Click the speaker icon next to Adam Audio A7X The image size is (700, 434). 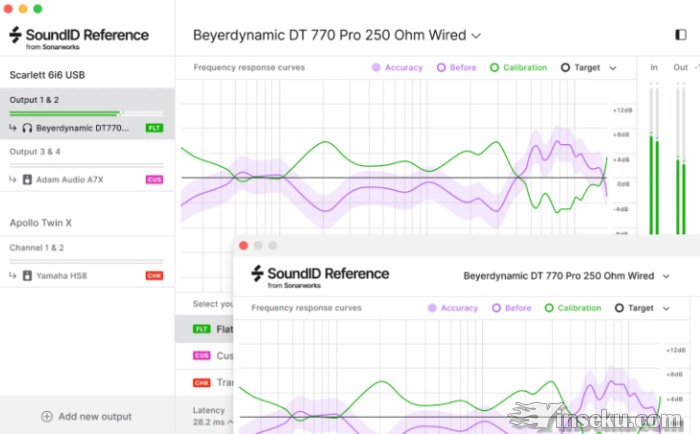(27, 179)
